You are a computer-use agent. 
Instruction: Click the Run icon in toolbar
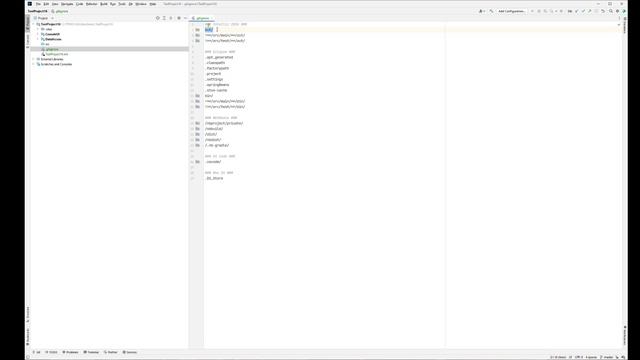click(x=532, y=11)
